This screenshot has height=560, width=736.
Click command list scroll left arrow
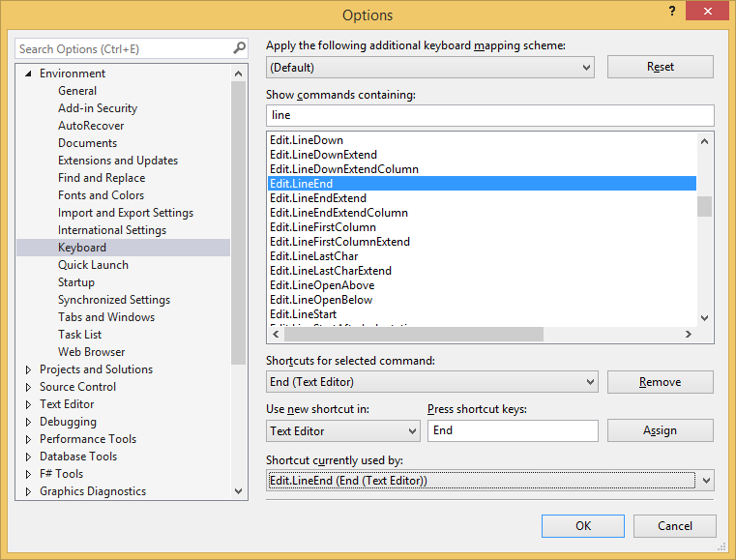[276, 335]
